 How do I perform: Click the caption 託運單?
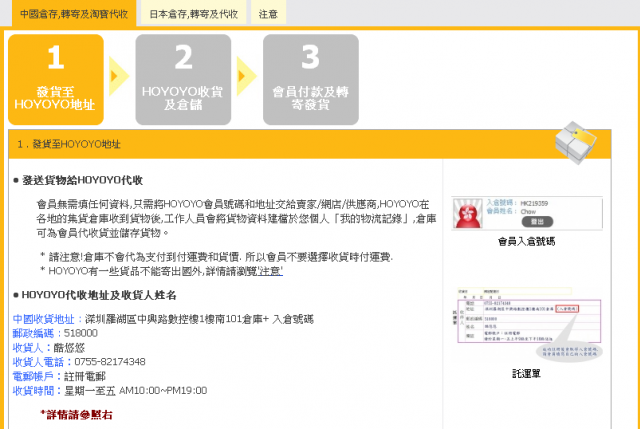coord(527,373)
